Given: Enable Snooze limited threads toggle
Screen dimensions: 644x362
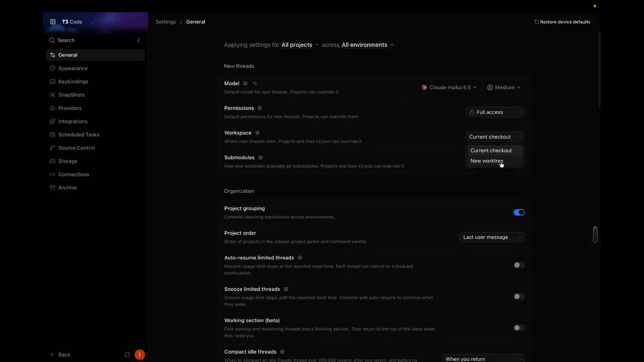Looking at the screenshot, I should tap(519, 297).
